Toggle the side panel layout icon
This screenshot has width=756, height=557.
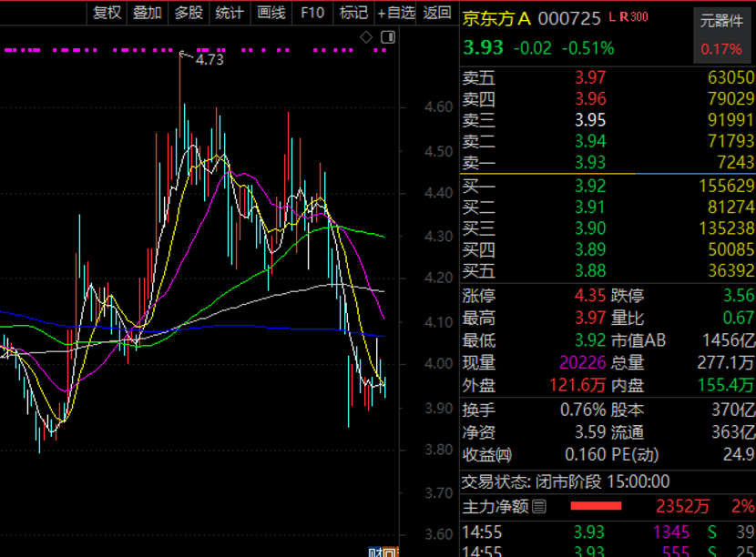(387, 37)
